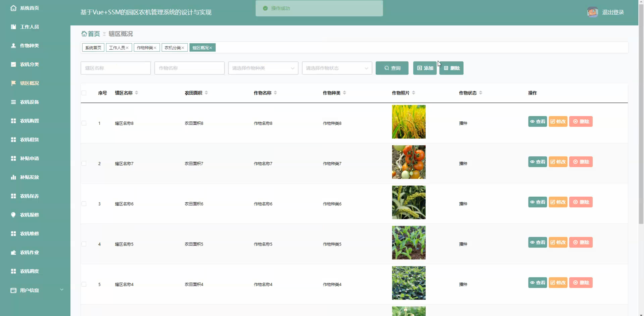Open the 请选择作物状态 dropdown
The width and height of the screenshot is (644, 316).
click(x=337, y=68)
